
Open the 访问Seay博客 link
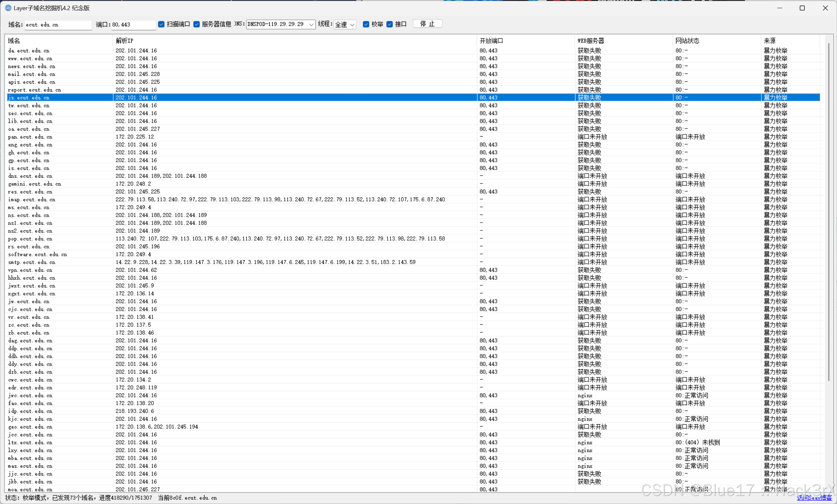[x=814, y=497]
